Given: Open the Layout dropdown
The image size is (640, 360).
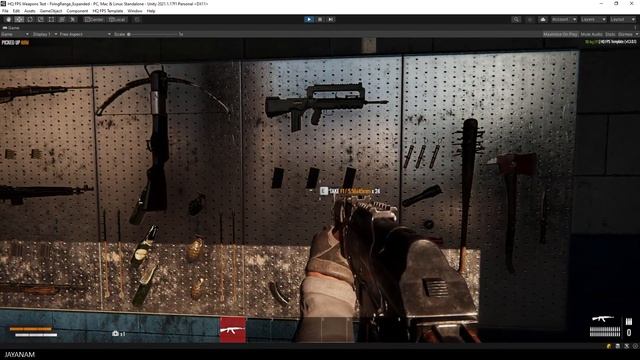Looking at the screenshot, I should point(622,19).
